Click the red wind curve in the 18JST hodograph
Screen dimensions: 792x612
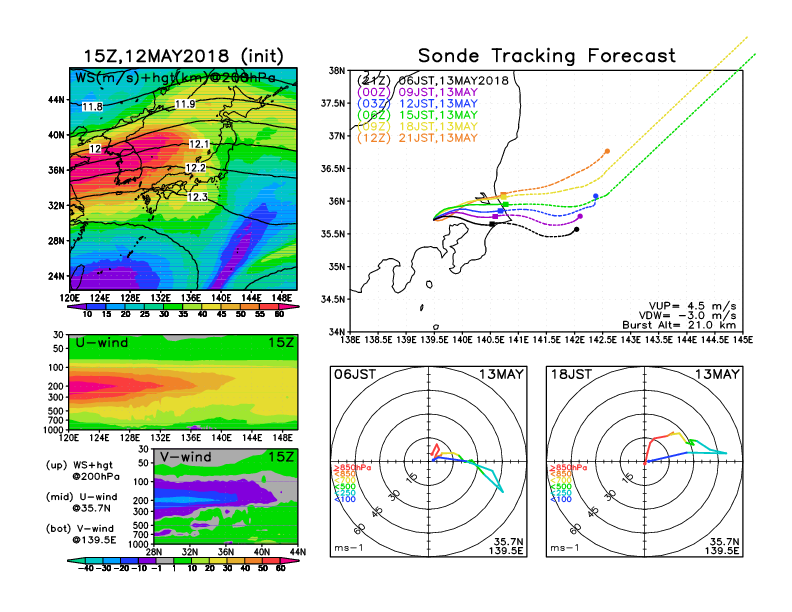pyautogui.click(x=654, y=447)
